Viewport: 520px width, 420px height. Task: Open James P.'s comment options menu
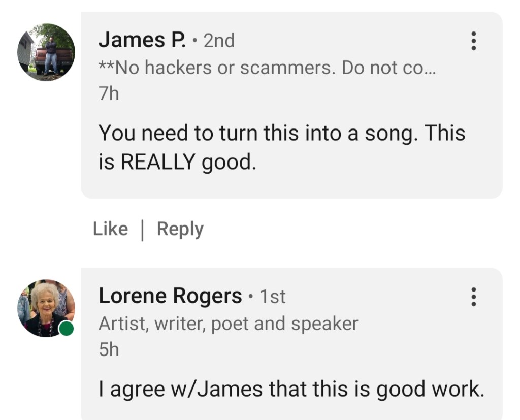click(x=473, y=41)
